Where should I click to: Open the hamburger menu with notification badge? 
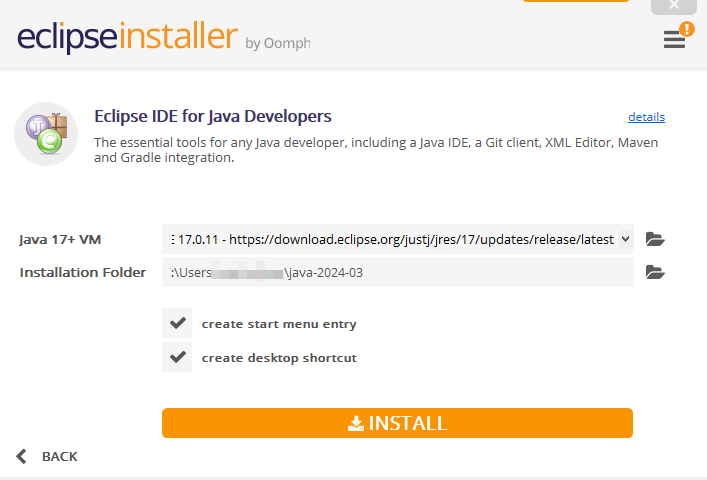pos(675,39)
